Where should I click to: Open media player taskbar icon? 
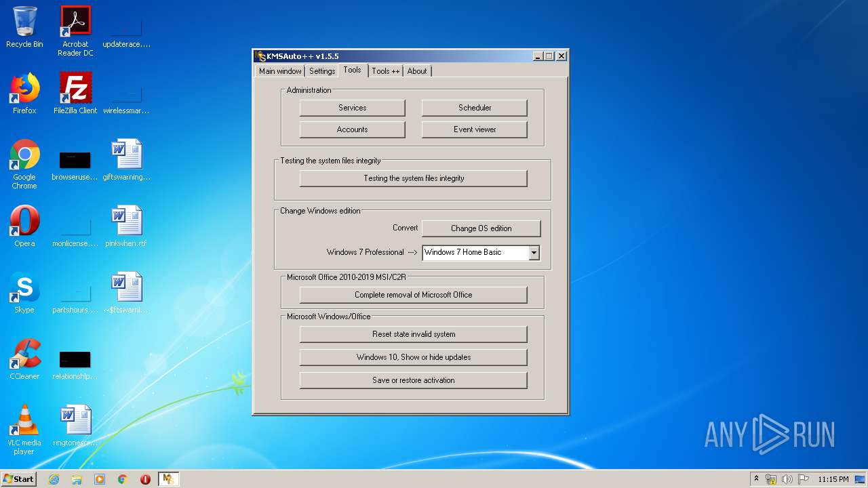(100, 479)
